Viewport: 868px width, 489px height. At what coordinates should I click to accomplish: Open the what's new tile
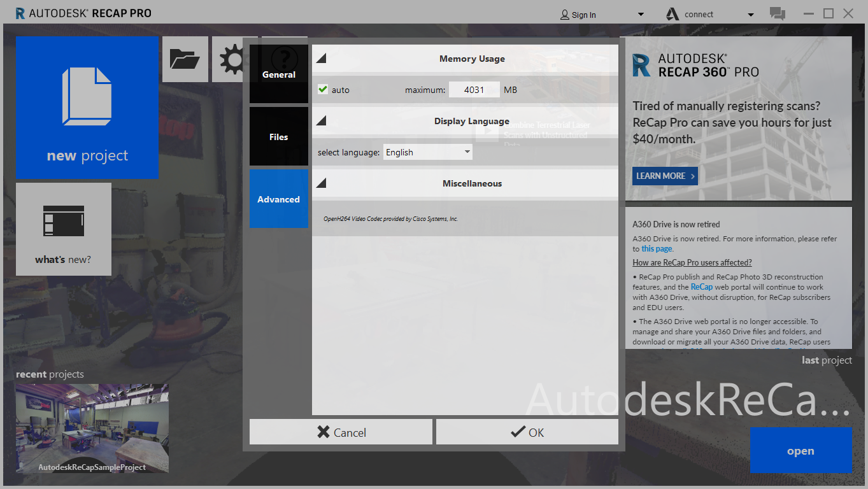coord(64,229)
